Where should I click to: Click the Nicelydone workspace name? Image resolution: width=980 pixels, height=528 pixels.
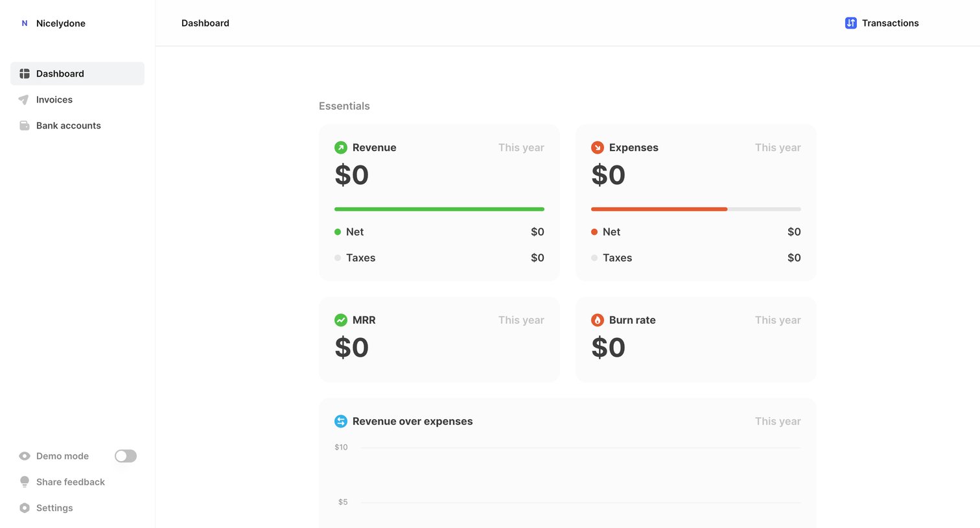pos(61,23)
